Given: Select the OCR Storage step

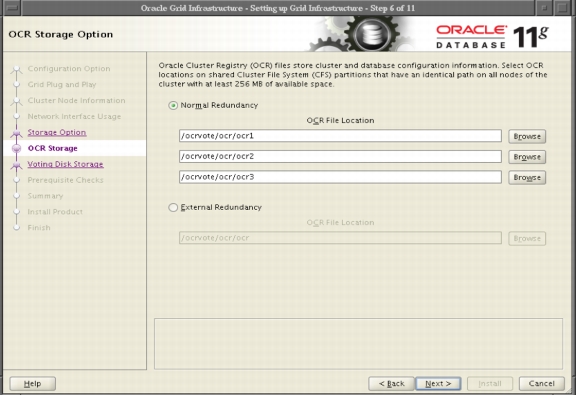Looking at the screenshot, I should 53,148.
